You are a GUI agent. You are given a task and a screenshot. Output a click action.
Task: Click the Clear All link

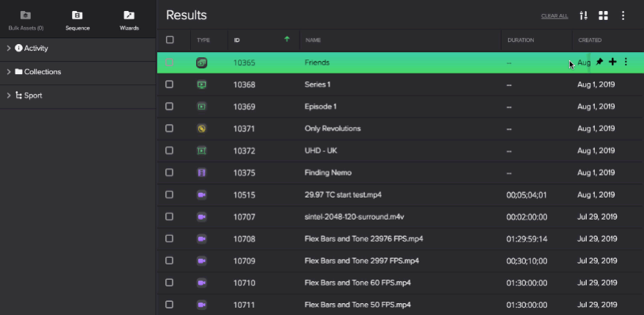pyautogui.click(x=554, y=15)
